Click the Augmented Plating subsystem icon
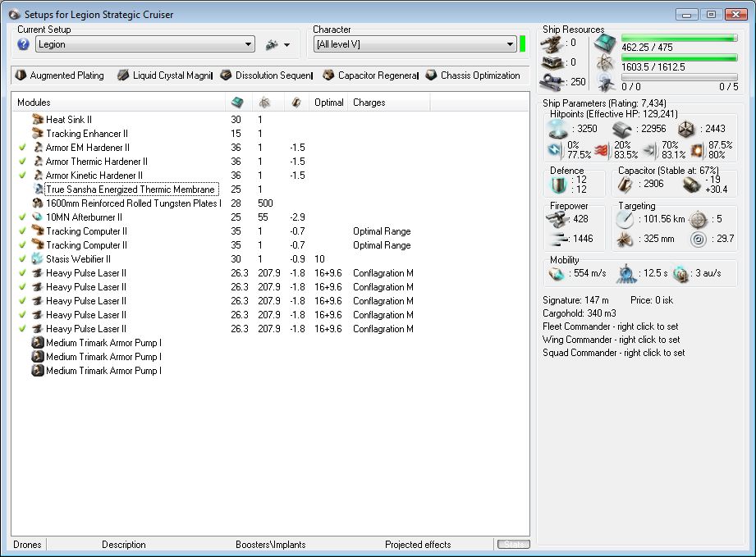The height and width of the screenshot is (557, 756). 21,75
